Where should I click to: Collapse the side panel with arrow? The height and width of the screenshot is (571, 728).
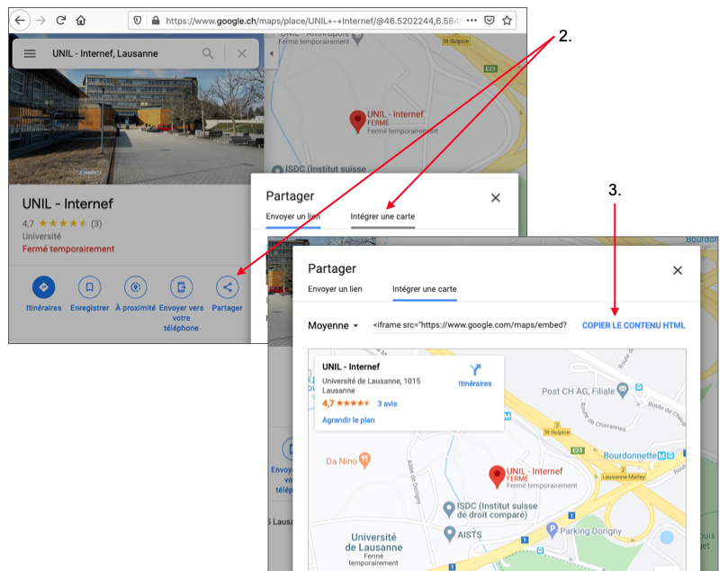(x=272, y=54)
